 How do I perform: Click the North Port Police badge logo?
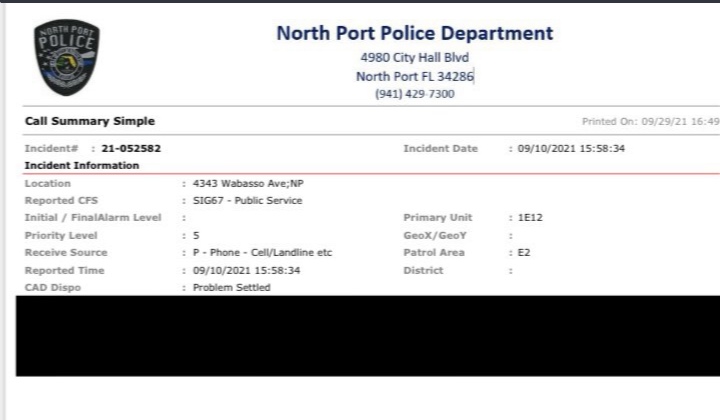67,58
